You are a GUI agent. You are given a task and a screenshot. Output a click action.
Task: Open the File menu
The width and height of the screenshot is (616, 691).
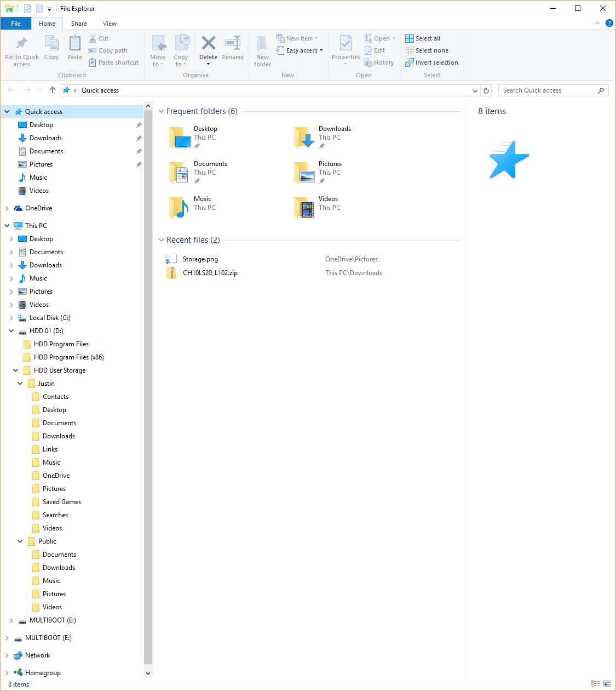tap(16, 24)
